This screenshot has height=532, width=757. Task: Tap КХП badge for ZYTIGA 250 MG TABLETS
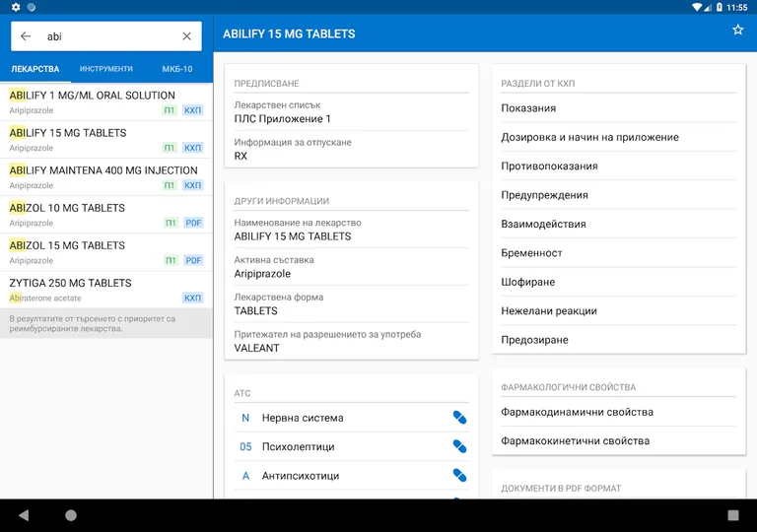[192, 298]
